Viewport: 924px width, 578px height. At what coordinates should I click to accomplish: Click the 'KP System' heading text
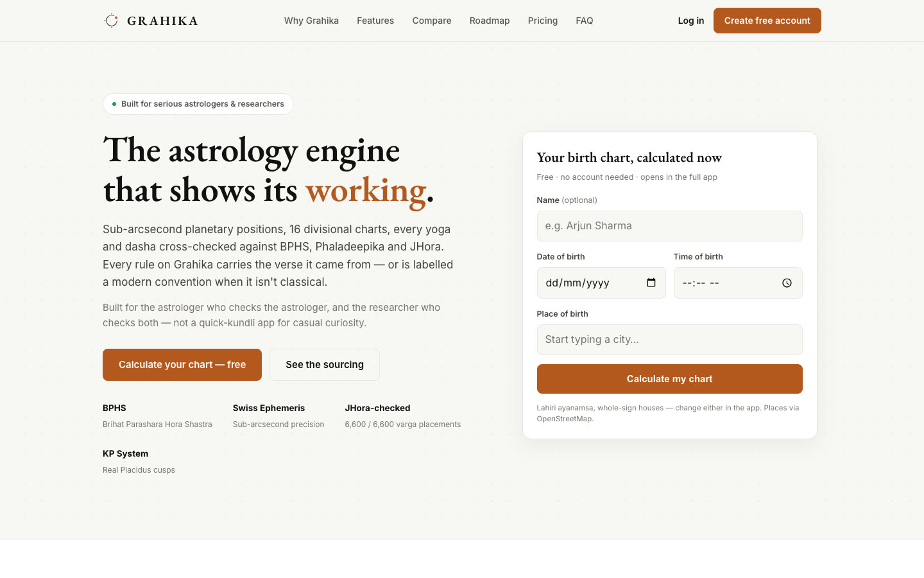pos(125,453)
